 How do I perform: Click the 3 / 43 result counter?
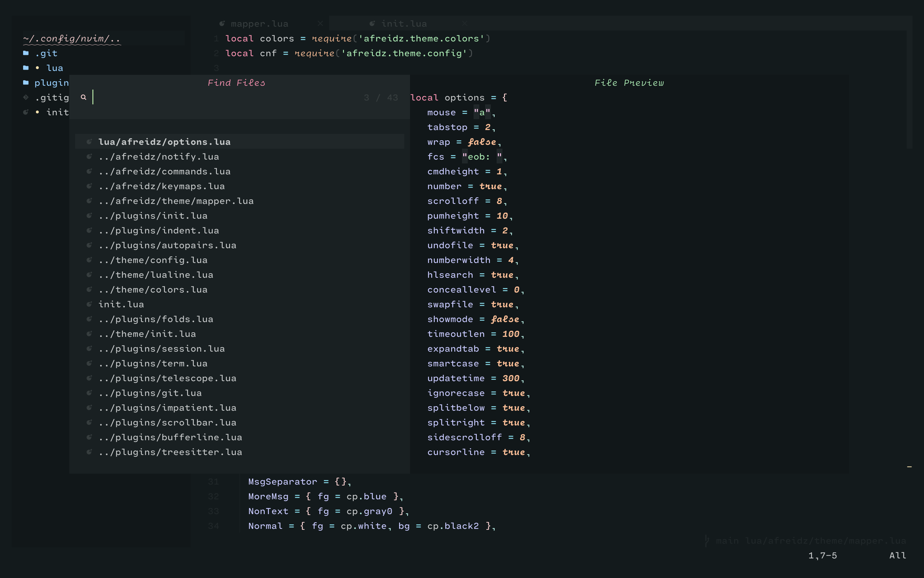coord(381,98)
